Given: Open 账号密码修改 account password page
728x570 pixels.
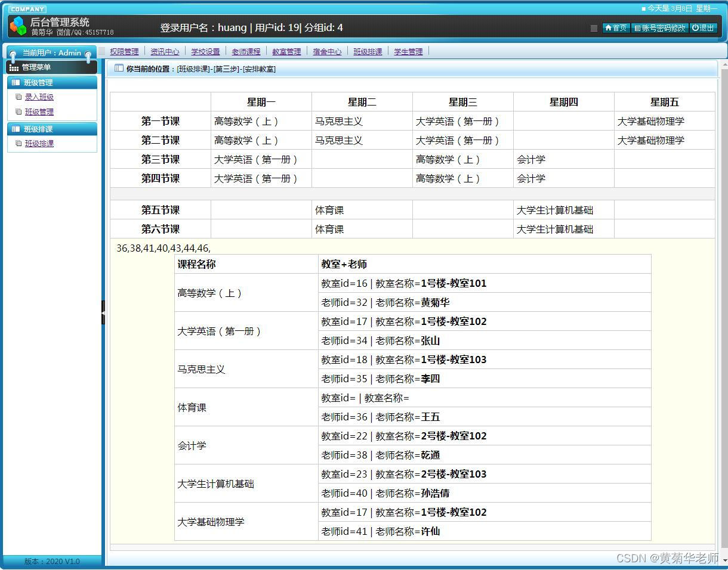Looking at the screenshot, I should pyautogui.click(x=659, y=27).
